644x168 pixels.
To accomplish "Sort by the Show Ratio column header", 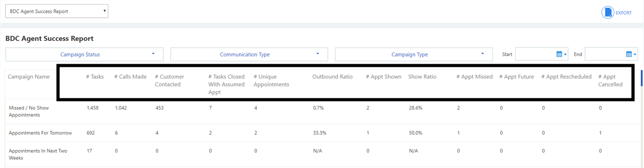I will tap(422, 77).
